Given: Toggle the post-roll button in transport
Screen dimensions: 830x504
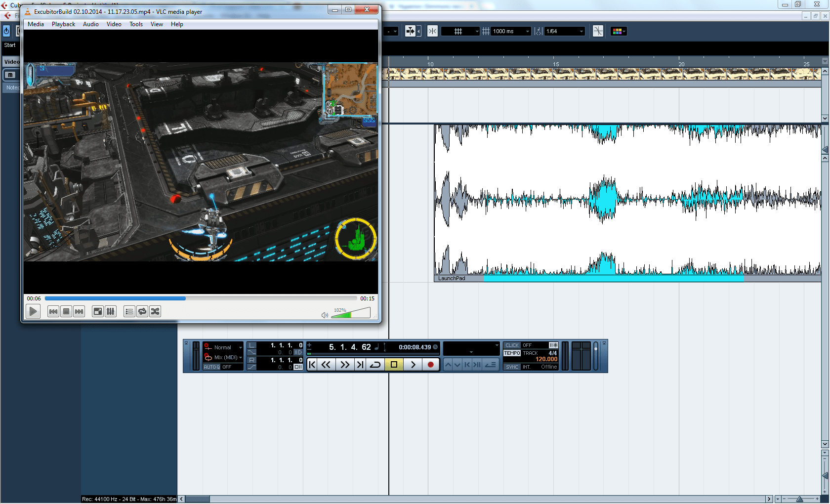Looking at the screenshot, I should (298, 367).
